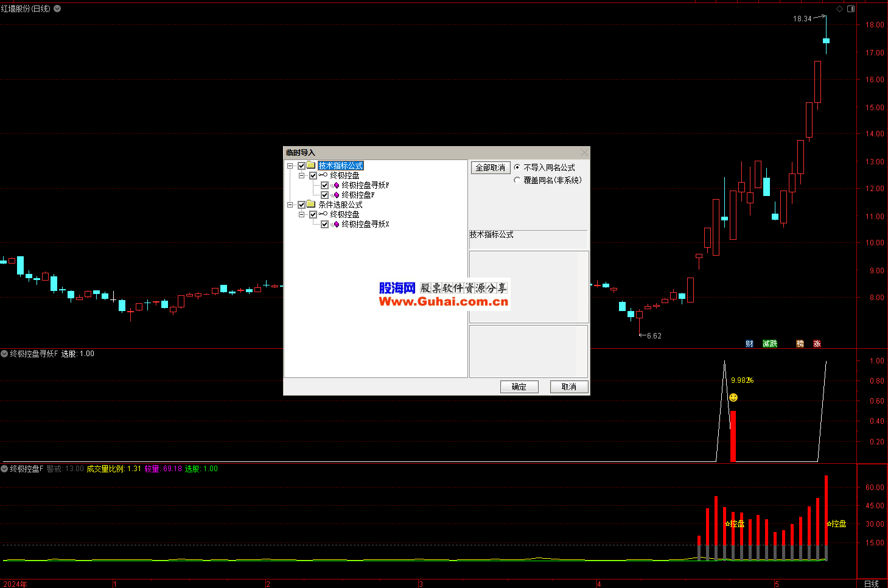888x588 pixels.
Task: Click the red 涨 tag on the chart
Action: click(817, 344)
